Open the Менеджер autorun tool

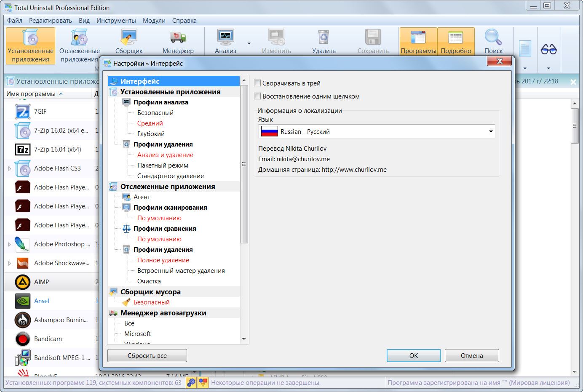tap(178, 42)
